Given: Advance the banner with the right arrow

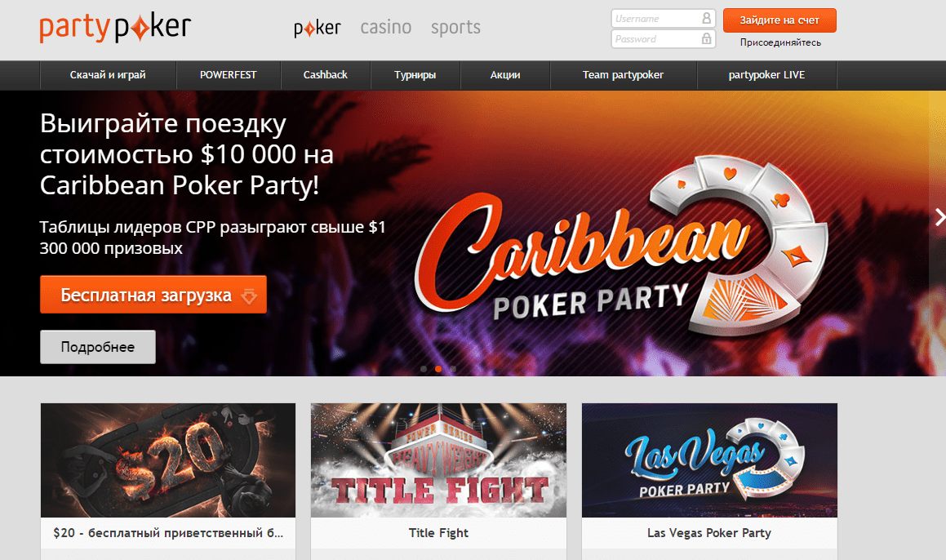Looking at the screenshot, I should coord(939,217).
